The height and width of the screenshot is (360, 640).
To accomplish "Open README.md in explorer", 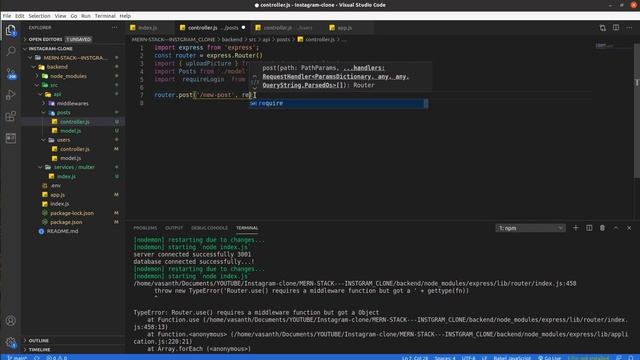I will (73, 231).
